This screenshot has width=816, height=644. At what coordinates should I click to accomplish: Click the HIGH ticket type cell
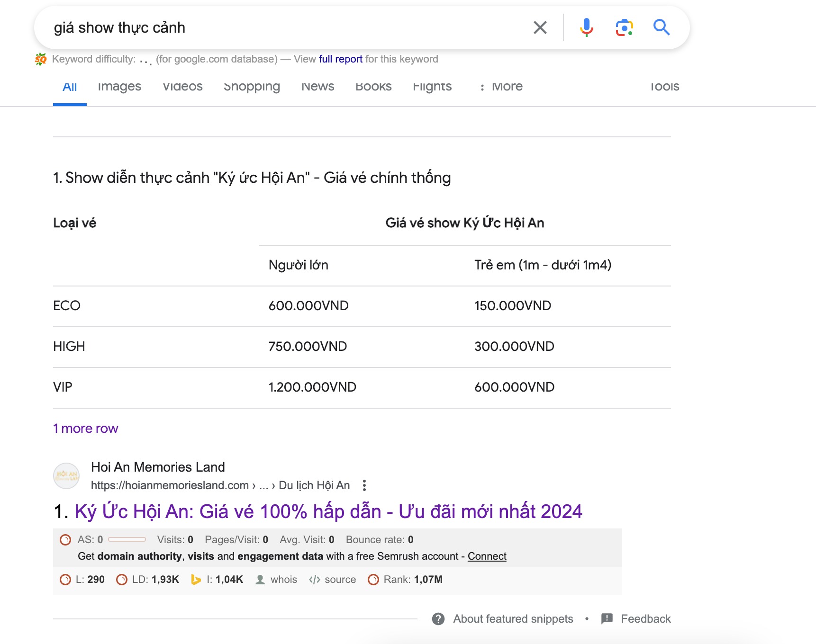[x=69, y=347]
